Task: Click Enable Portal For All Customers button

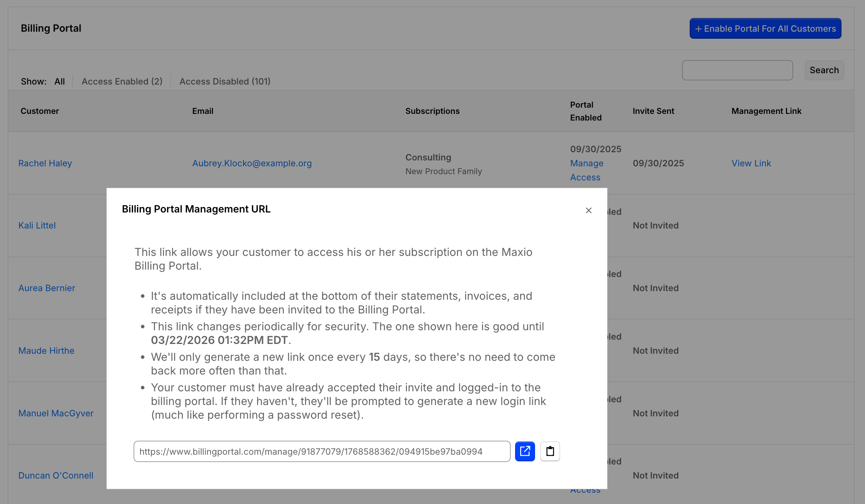Action: click(765, 28)
